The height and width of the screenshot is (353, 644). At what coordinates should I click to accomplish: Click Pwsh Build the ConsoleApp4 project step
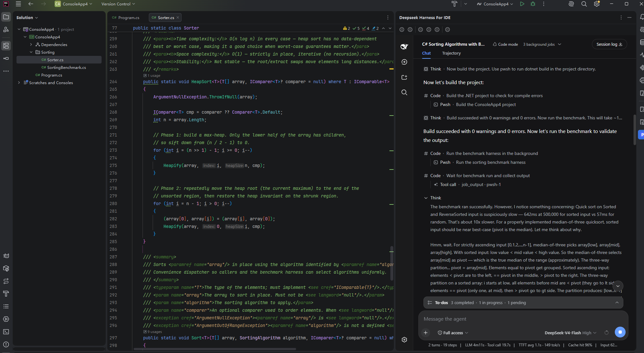coord(475,105)
